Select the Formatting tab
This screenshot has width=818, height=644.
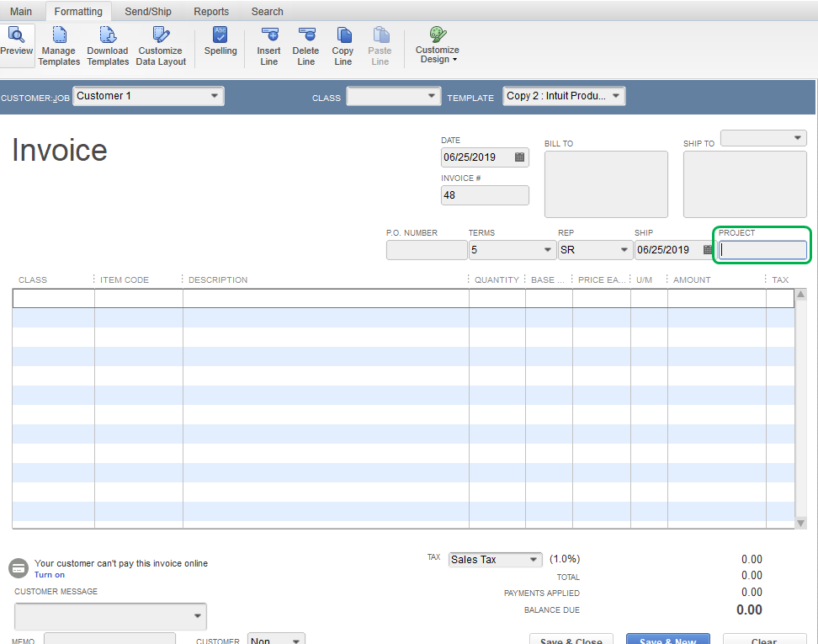pyautogui.click(x=78, y=12)
